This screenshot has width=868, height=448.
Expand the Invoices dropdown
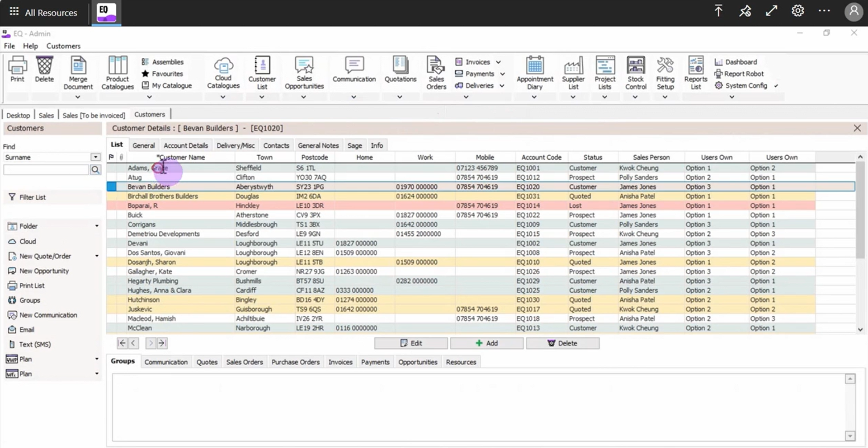[x=498, y=62]
